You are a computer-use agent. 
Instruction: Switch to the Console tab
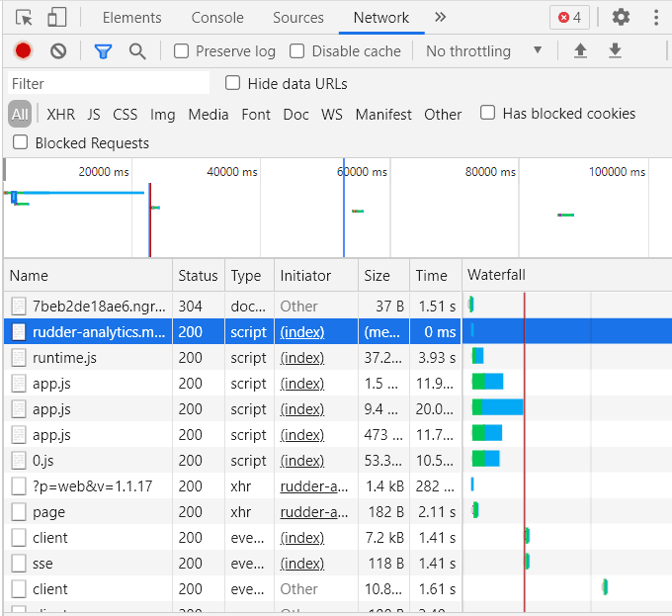coord(217,17)
